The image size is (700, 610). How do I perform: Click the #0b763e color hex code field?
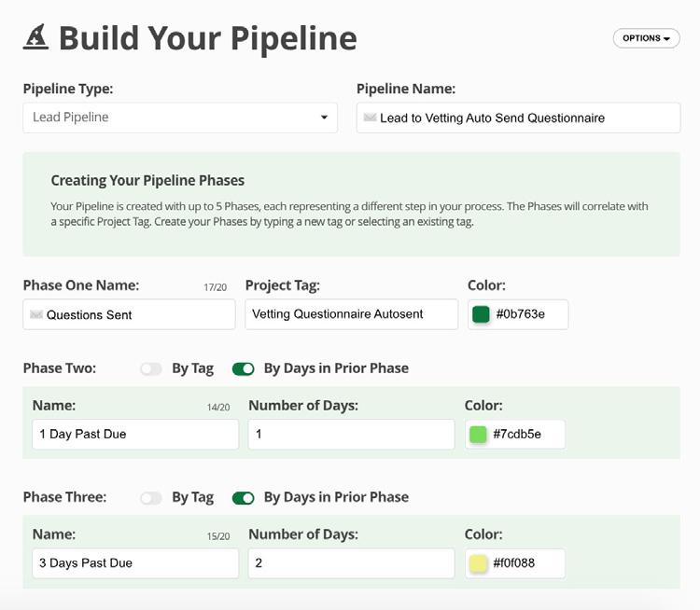[526, 314]
